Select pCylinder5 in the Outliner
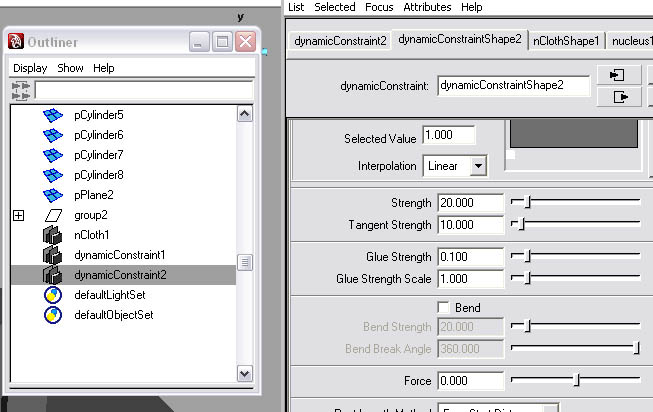Screen dimensions: 653x412 coord(99,115)
